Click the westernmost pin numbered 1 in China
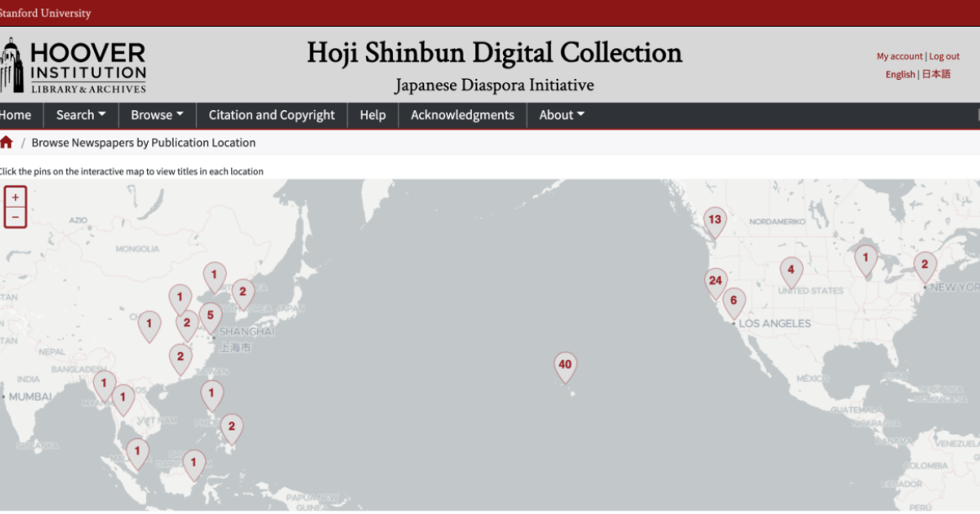This screenshot has width=980, height=514. (x=149, y=326)
